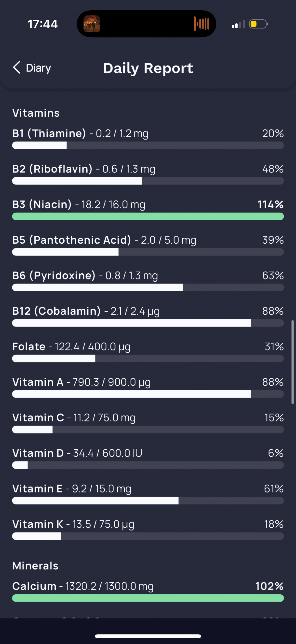
Task: Tap the vertical scrollbar indicator on right edge
Action: [x=293, y=362]
